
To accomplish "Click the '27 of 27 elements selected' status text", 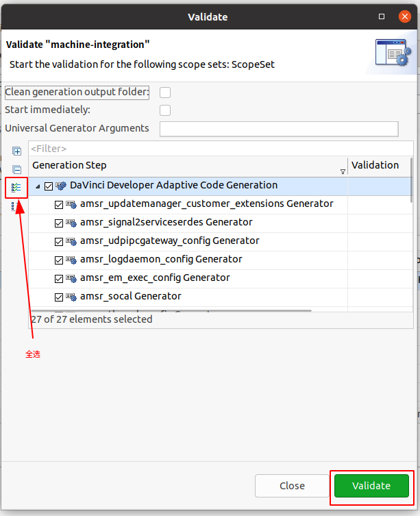I will pos(92,319).
